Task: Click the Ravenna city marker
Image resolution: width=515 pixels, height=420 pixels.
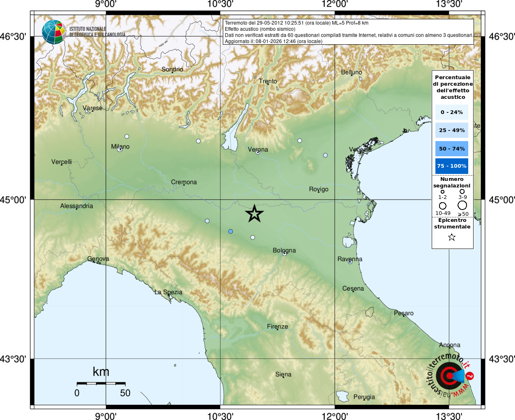Action: 350,262
